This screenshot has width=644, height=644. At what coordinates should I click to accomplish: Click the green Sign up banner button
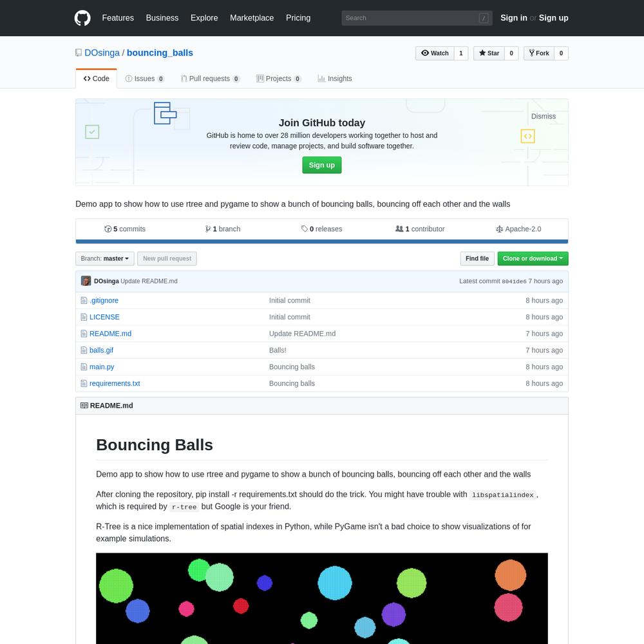321,165
